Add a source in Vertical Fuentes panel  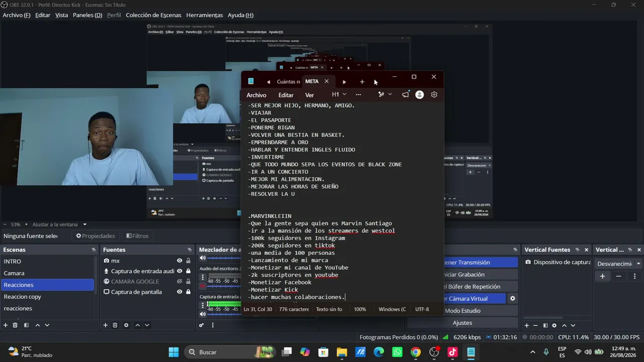(527, 325)
